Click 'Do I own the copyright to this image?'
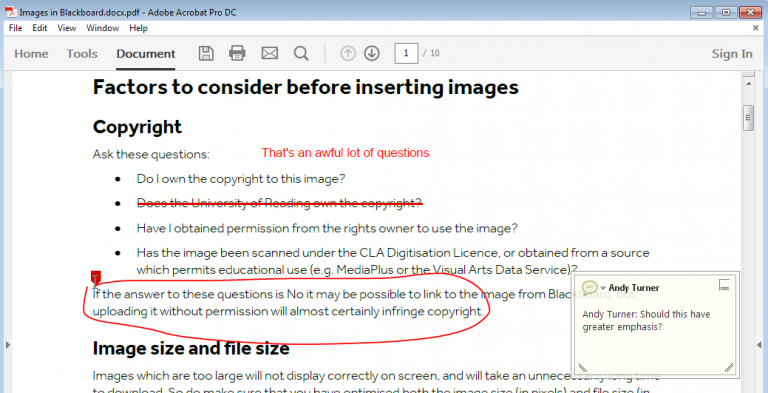 click(x=241, y=179)
